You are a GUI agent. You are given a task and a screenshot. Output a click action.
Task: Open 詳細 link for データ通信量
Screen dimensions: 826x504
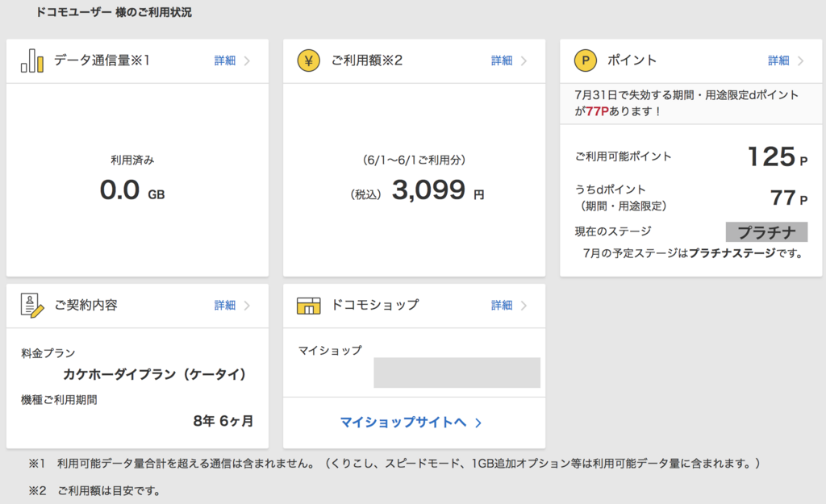tap(225, 60)
